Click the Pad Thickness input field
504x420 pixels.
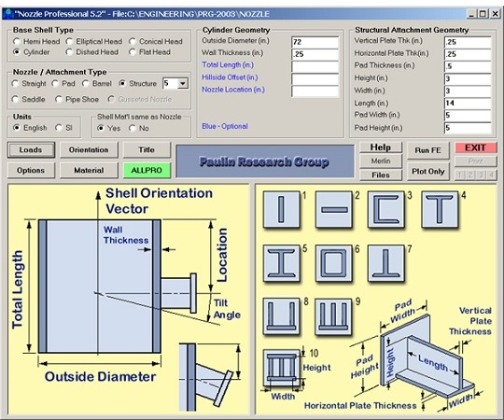click(x=468, y=66)
